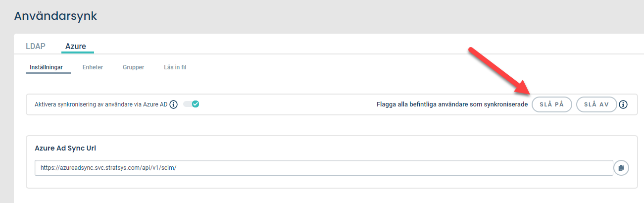Open the Grupper sub-tab
The height and width of the screenshot is (203, 644).
pyautogui.click(x=133, y=67)
